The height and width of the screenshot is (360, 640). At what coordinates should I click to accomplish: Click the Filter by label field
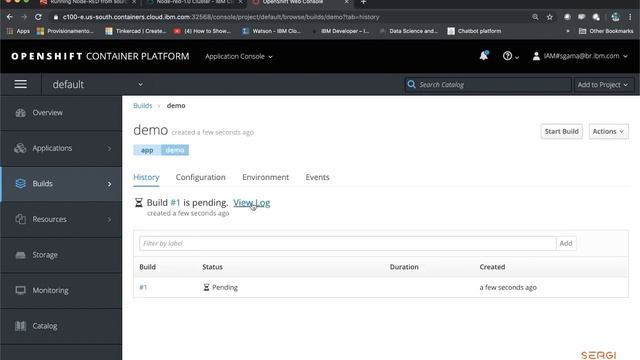tap(347, 243)
